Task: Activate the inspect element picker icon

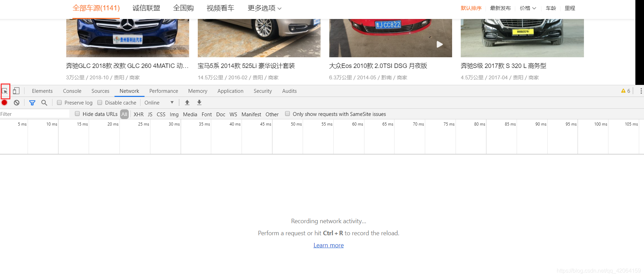Action: pyautogui.click(x=5, y=91)
